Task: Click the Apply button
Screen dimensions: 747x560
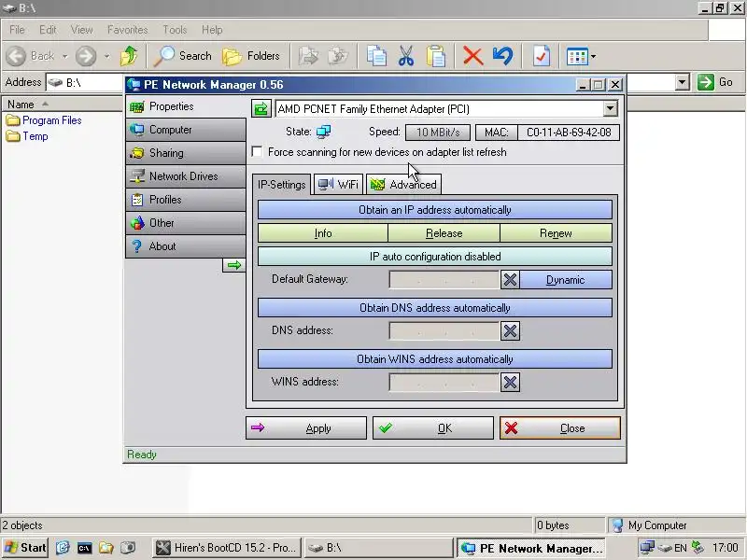Action: click(x=306, y=428)
